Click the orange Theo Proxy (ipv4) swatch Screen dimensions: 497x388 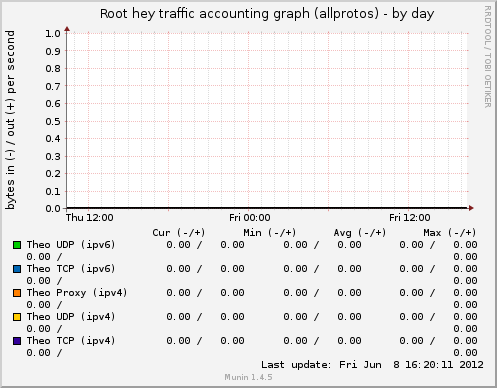[17, 293]
